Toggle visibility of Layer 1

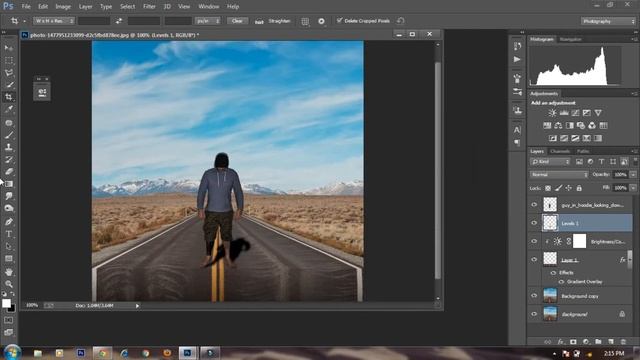pyautogui.click(x=534, y=260)
